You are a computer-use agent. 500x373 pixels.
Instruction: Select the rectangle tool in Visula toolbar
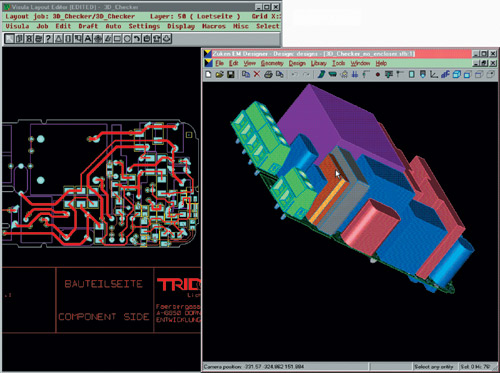pos(117,39)
